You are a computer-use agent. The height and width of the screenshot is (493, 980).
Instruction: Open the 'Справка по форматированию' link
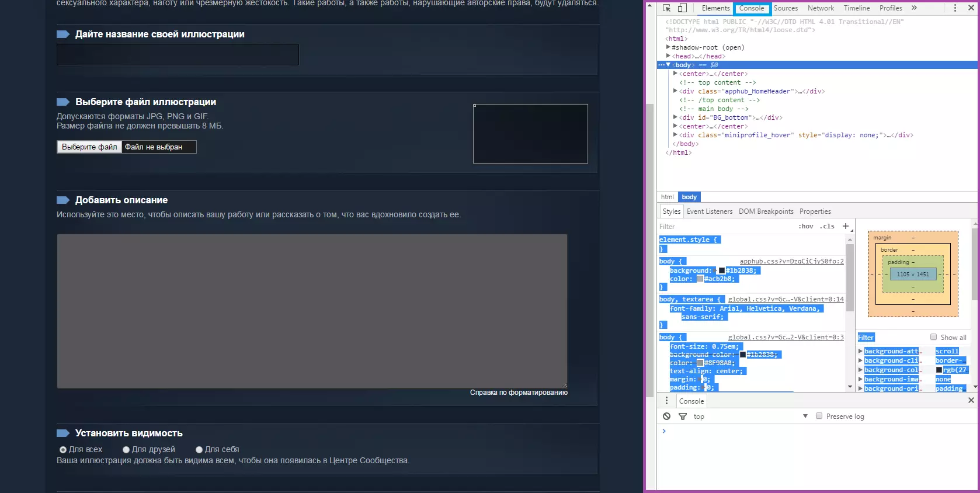519,393
